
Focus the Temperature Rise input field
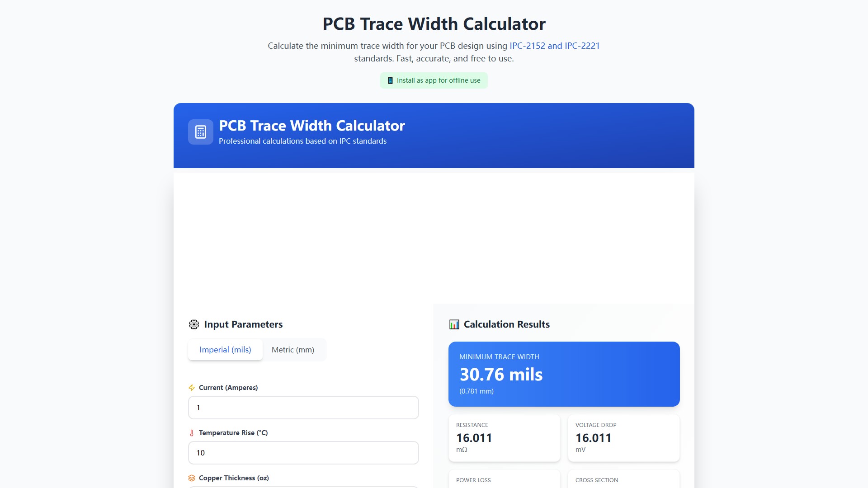pyautogui.click(x=303, y=453)
